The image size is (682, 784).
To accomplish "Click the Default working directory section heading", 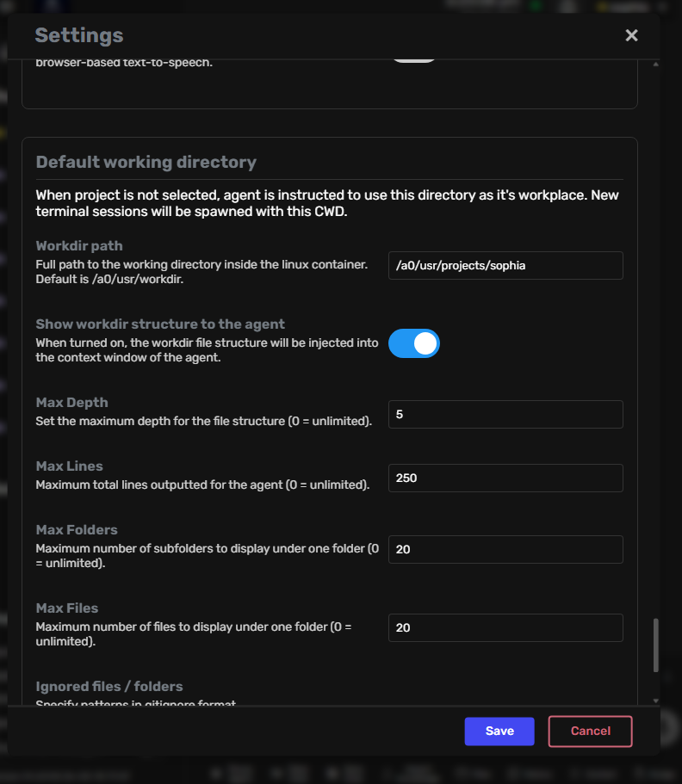I will [146, 162].
